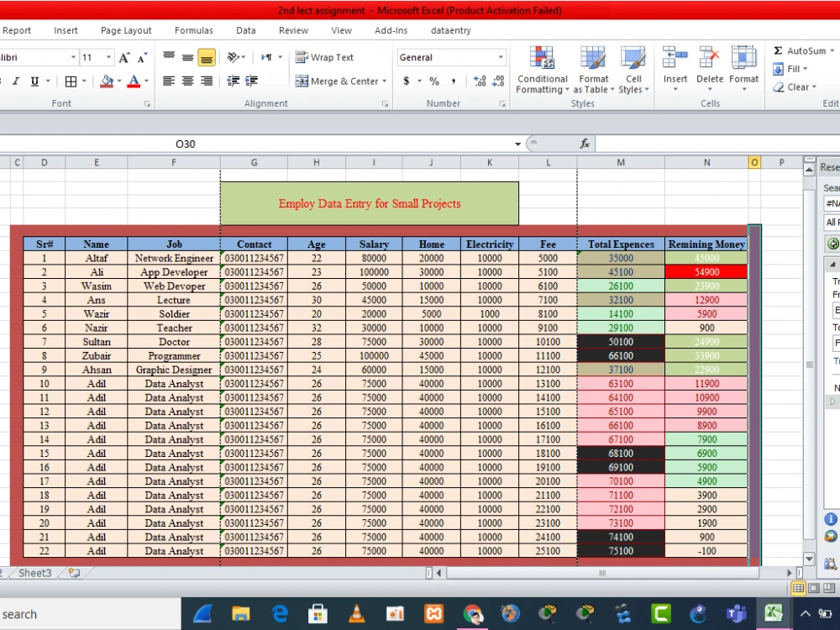
Task: Select the Sheet3 worksheet tab
Action: click(34, 572)
